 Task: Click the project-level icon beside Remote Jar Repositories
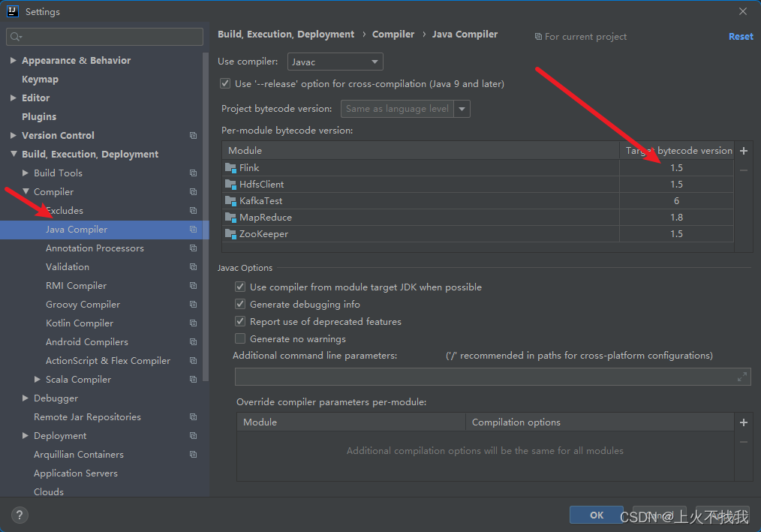tap(193, 417)
